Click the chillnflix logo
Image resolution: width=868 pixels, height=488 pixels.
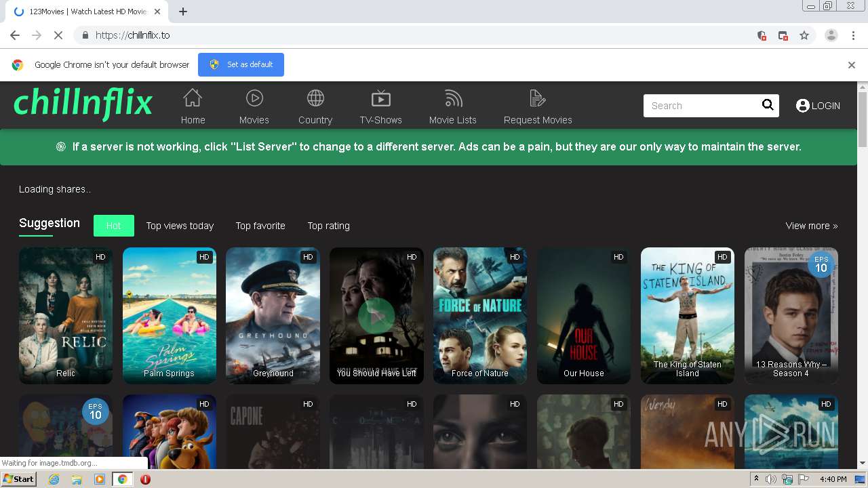83,104
